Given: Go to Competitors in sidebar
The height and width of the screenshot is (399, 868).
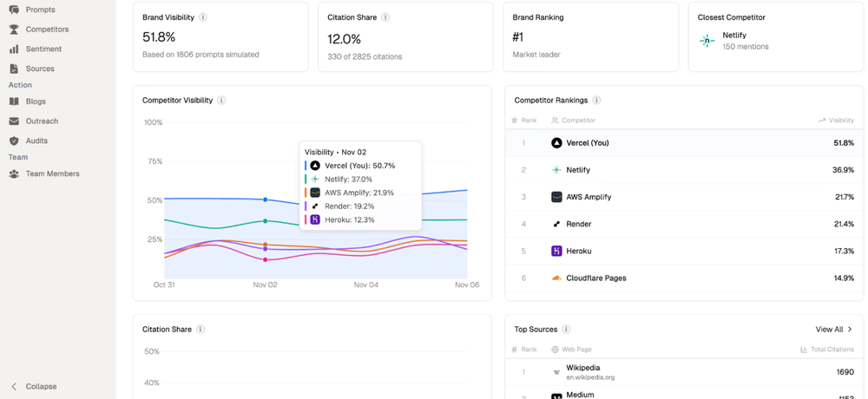Looking at the screenshot, I should pos(47,29).
